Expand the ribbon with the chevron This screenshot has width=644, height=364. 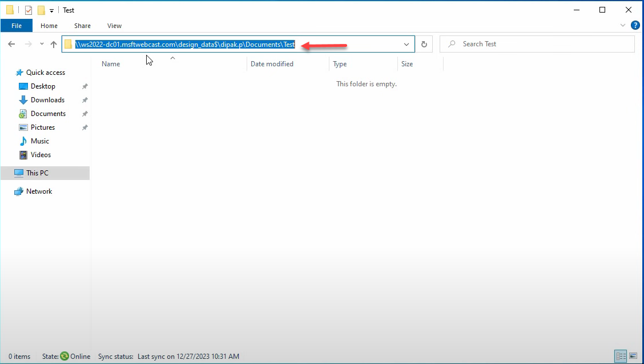pos(623,26)
